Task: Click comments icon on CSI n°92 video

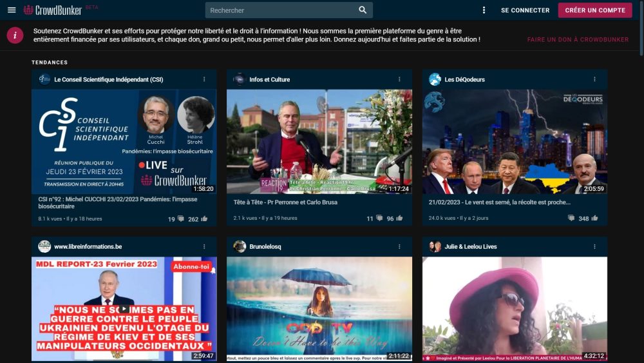Action: tap(181, 219)
